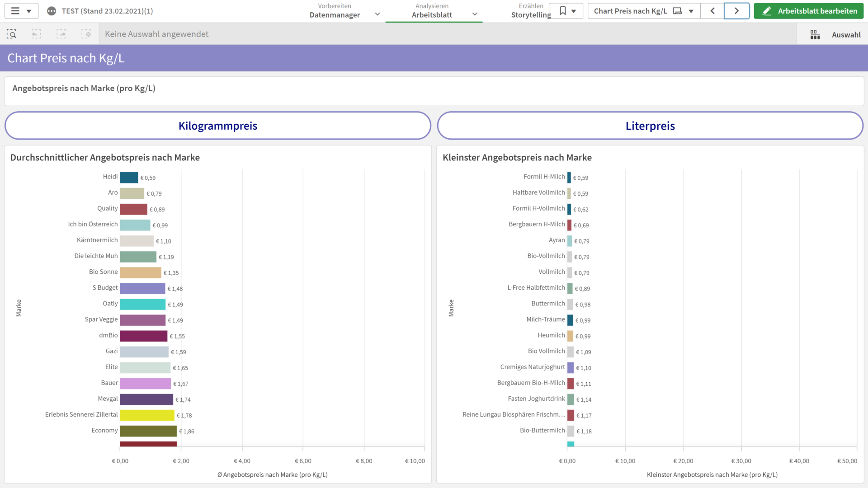Click the step forward selection icon
The height and width of the screenshot is (488, 868).
click(61, 34)
